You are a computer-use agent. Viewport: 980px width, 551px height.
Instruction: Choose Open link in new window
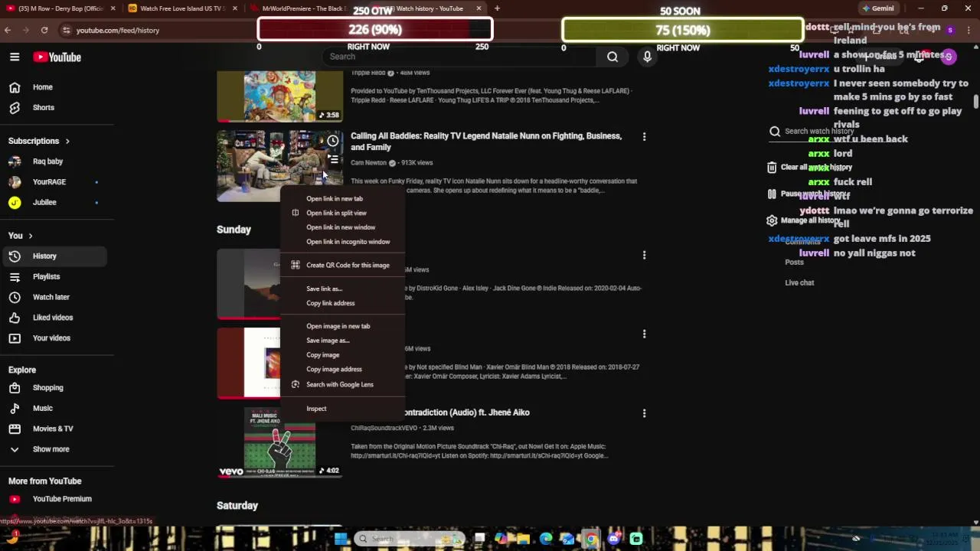(x=342, y=227)
